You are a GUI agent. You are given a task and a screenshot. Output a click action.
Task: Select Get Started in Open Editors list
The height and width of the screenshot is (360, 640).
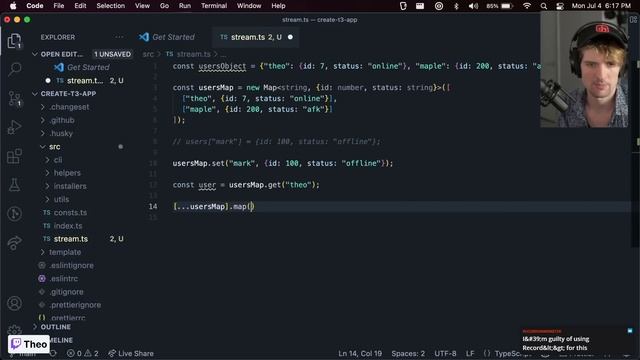88,67
